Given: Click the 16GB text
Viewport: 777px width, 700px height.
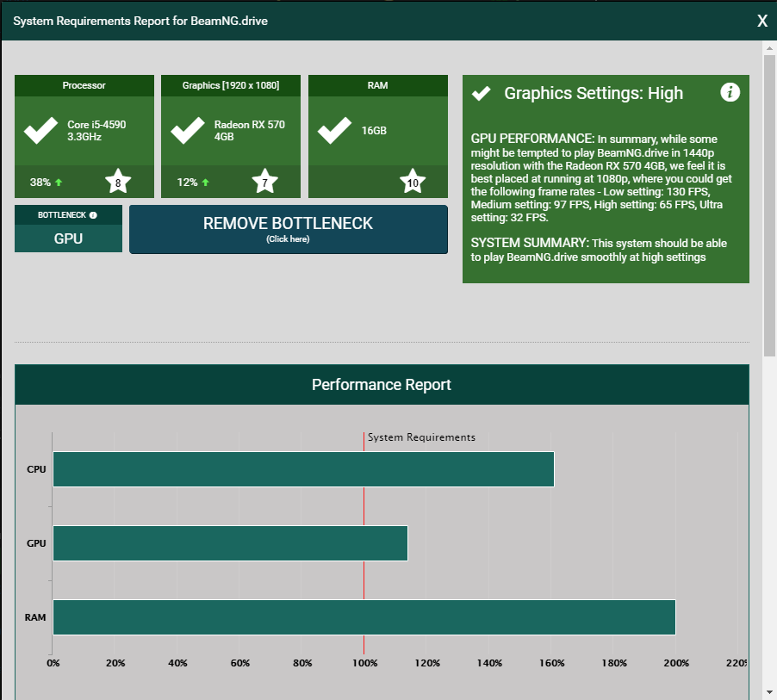Looking at the screenshot, I should coord(374,131).
